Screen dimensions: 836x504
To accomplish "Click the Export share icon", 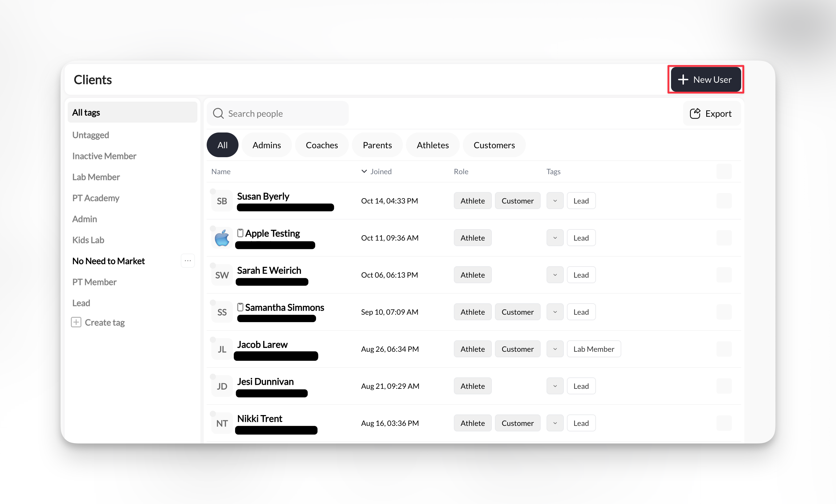I will pos(695,113).
